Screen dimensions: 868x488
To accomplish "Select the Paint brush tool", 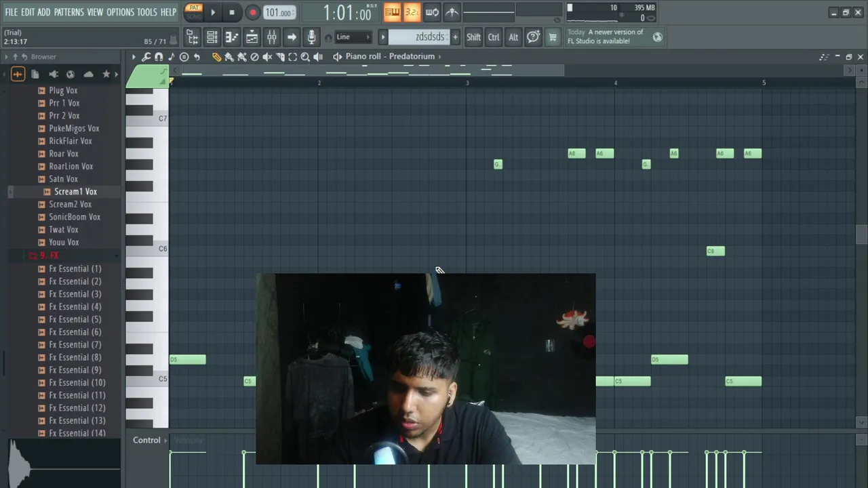I will [229, 57].
